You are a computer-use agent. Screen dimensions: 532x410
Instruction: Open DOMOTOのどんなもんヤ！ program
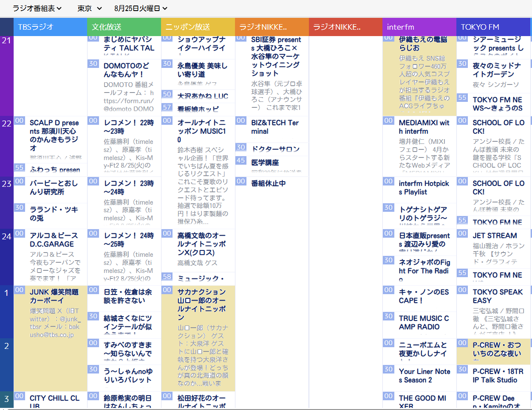(124, 87)
